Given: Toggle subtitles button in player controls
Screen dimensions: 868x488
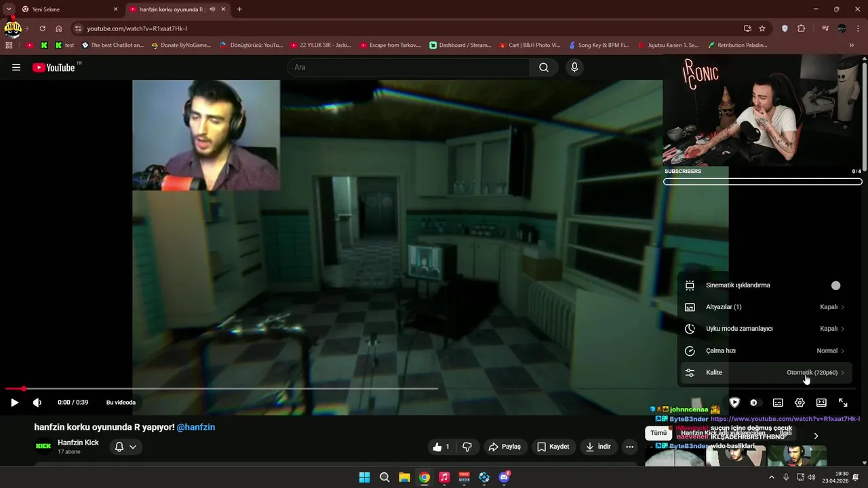Looking at the screenshot, I should [x=778, y=403].
